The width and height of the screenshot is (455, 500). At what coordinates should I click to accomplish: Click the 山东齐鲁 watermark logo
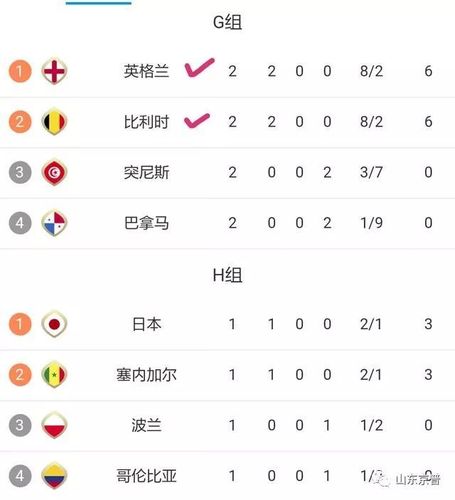(407, 479)
